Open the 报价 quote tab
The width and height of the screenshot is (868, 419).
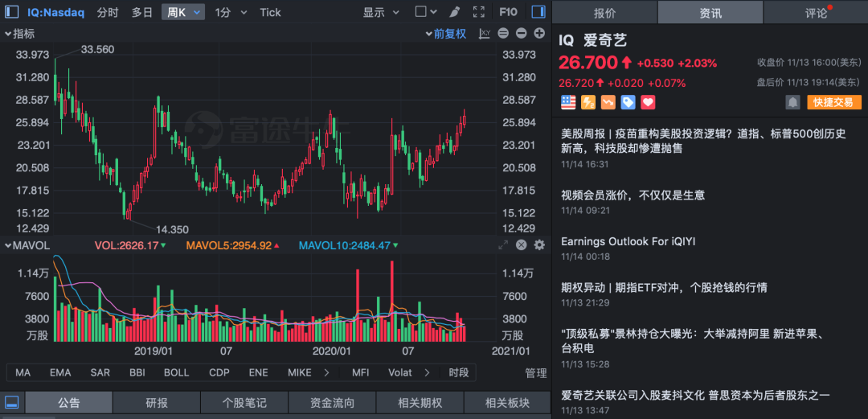(604, 12)
